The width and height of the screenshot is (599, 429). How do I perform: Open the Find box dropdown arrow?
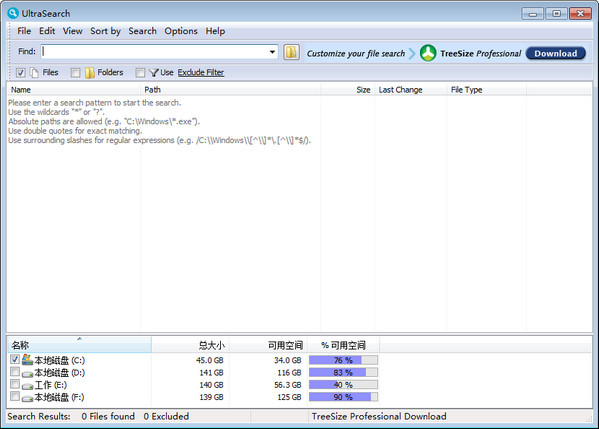272,52
